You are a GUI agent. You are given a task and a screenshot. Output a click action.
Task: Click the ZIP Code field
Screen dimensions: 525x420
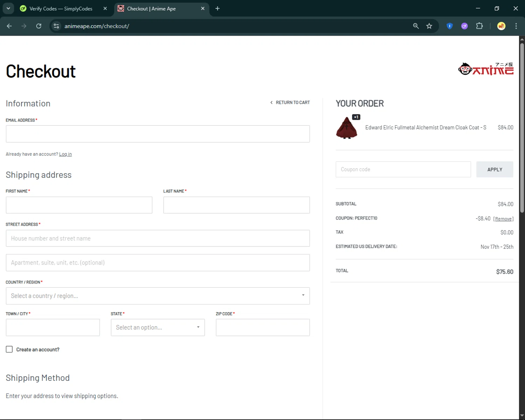(x=263, y=327)
